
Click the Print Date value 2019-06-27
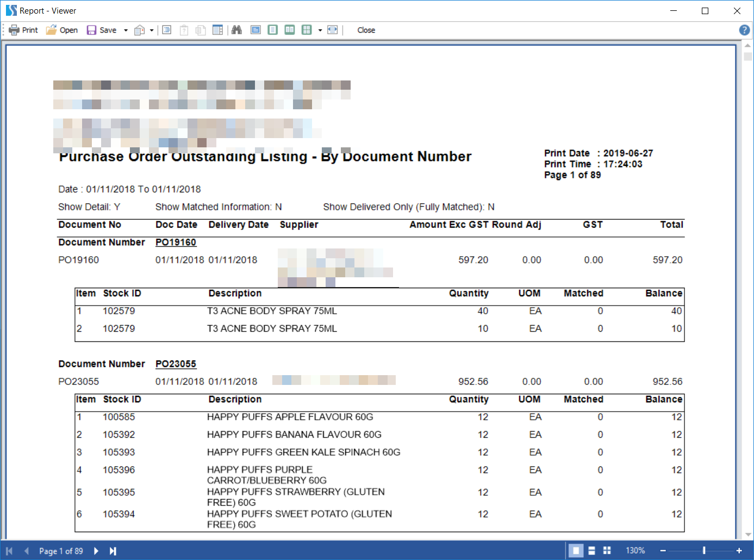(x=628, y=153)
